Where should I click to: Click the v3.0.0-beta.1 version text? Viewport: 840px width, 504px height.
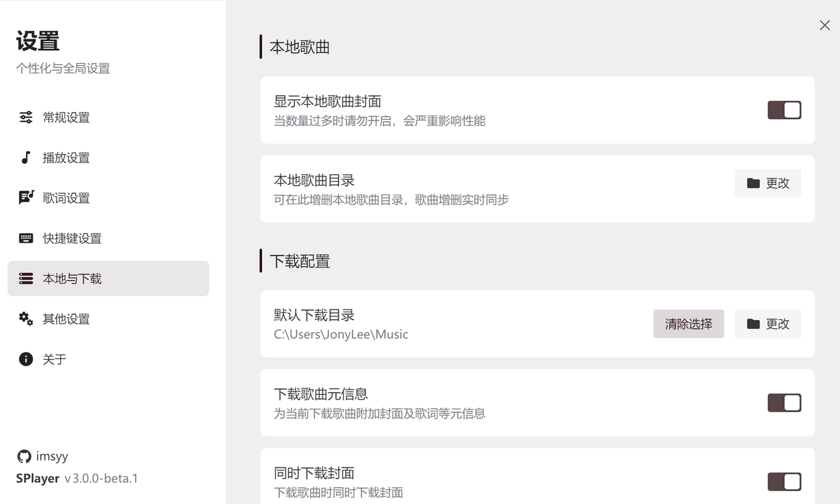click(x=101, y=479)
